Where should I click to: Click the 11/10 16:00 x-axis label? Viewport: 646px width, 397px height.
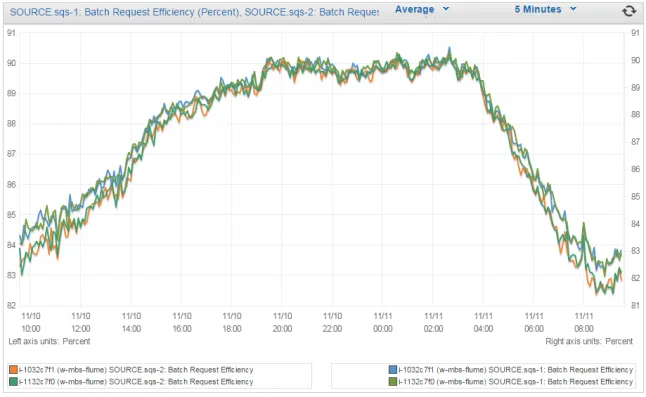(x=182, y=322)
